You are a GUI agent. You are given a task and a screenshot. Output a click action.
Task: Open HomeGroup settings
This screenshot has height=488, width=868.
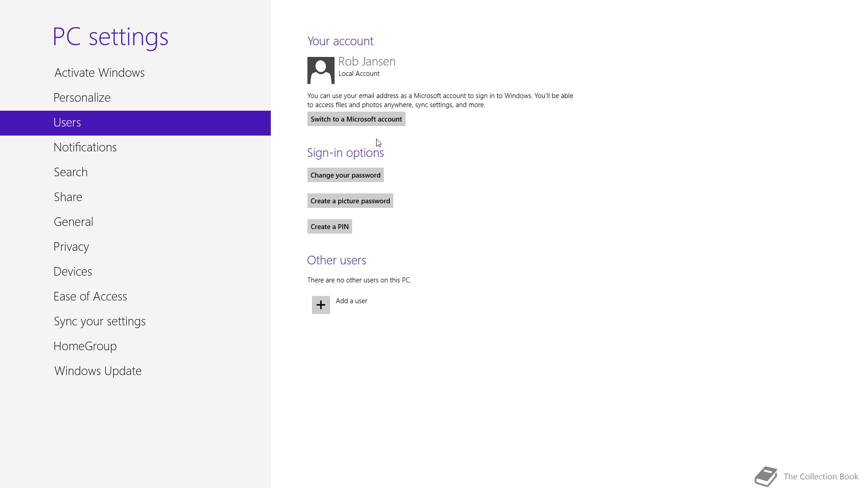[135, 346]
